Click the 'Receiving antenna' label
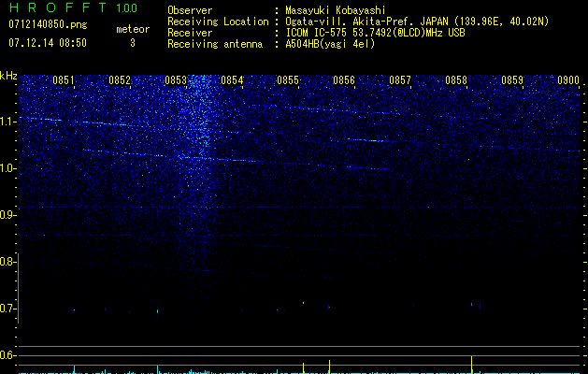 pyautogui.click(x=215, y=44)
